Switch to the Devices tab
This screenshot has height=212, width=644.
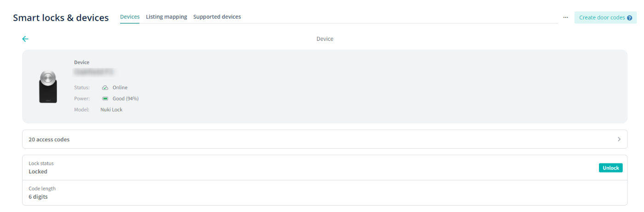[x=130, y=17]
